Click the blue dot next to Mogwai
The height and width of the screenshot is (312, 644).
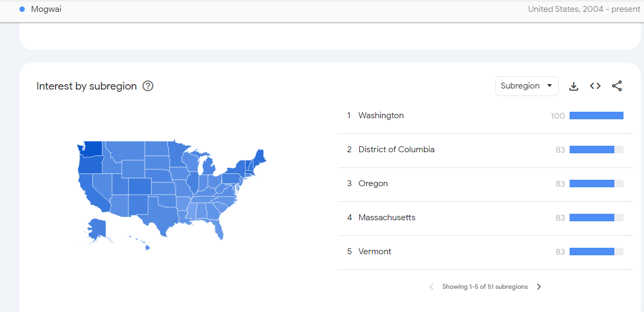tap(22, 9)
